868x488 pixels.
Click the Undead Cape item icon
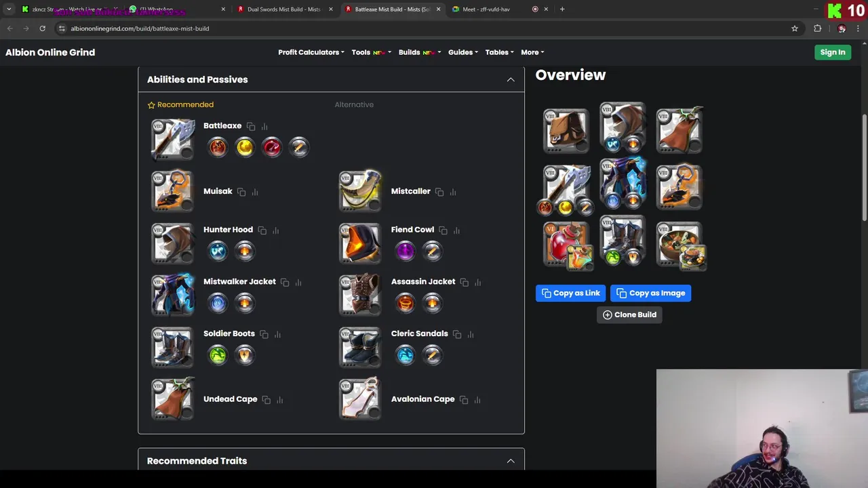tap(173, 399)
